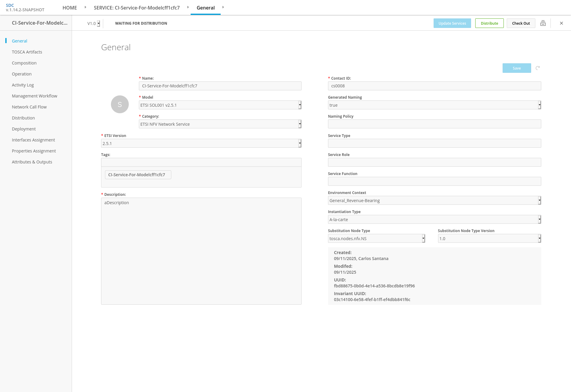Click the SDC logo text
The height and width of the screenshot is (392, 571).
pos(10,5)
